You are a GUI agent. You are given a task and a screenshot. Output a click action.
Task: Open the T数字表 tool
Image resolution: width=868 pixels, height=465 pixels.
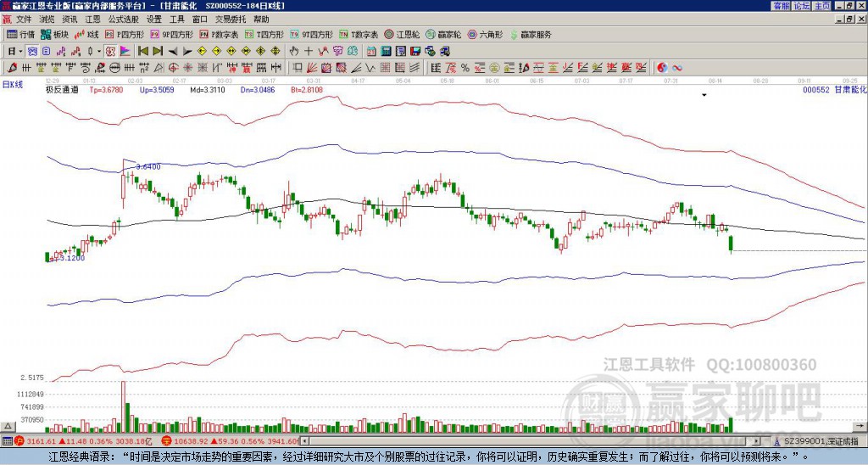pos(359,34)
